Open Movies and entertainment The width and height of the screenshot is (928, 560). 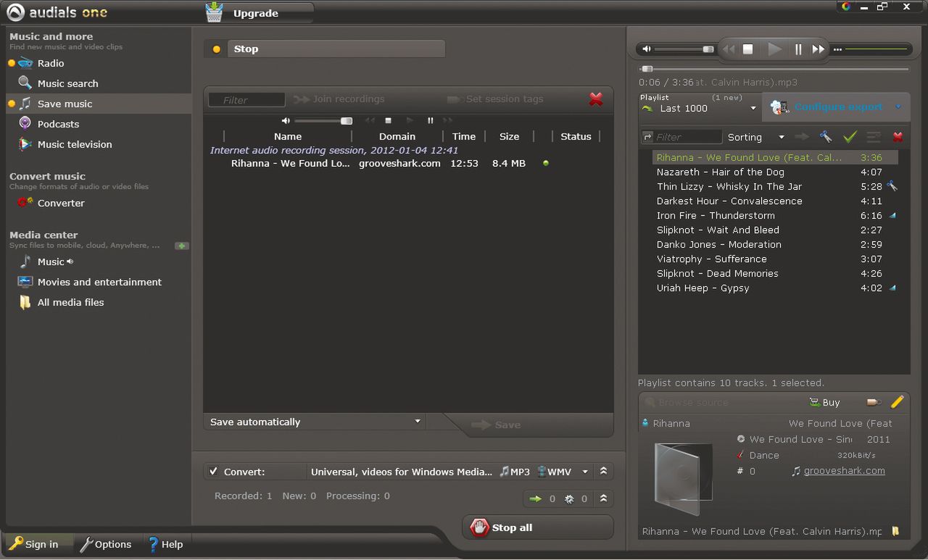click(99, 282)
